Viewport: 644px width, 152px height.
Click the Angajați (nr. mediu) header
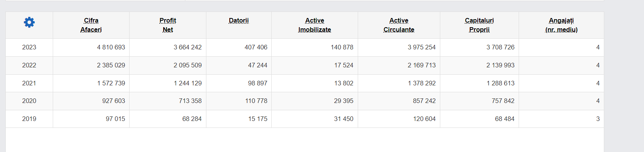(561, 25)
